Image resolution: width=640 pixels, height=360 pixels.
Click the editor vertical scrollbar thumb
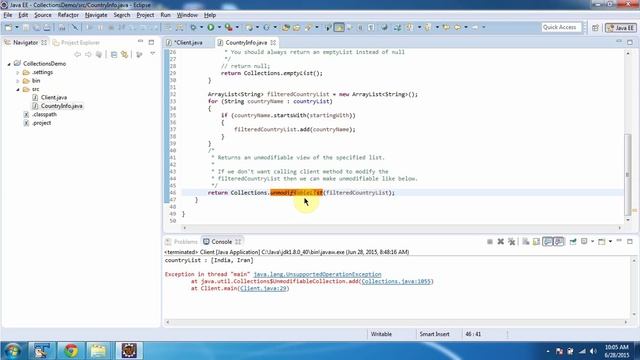tap(628, 174)
